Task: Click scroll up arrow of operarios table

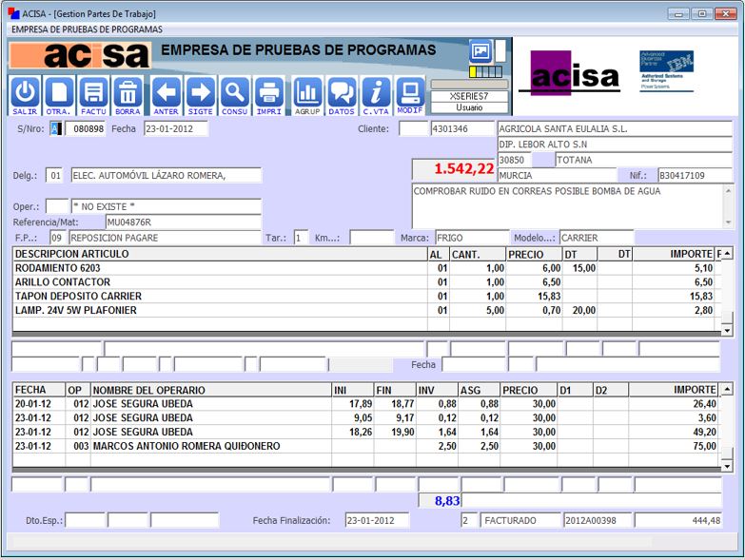Action: (727, 390)
